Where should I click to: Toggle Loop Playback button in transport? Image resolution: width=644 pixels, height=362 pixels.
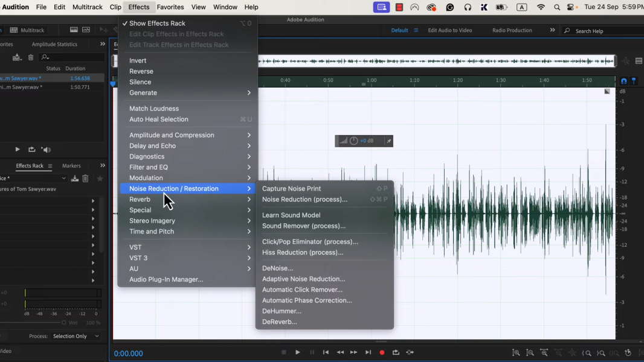tap(396, 352)
